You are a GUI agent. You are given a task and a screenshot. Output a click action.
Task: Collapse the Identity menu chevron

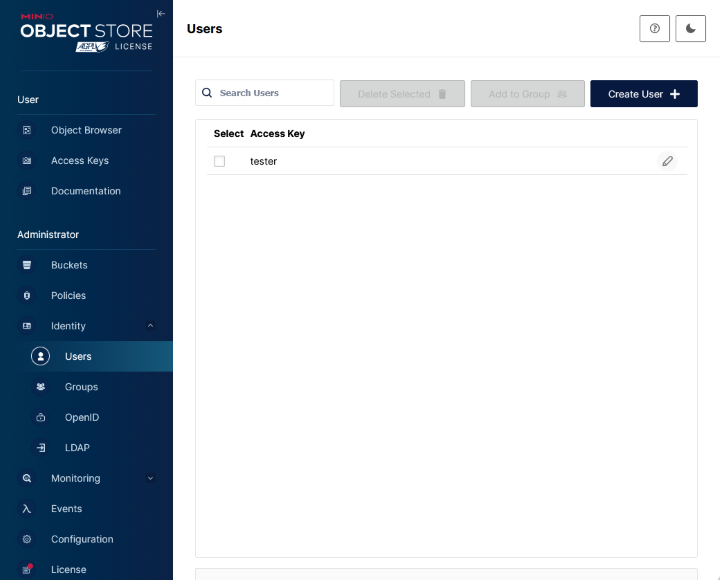tap(150, 326)
